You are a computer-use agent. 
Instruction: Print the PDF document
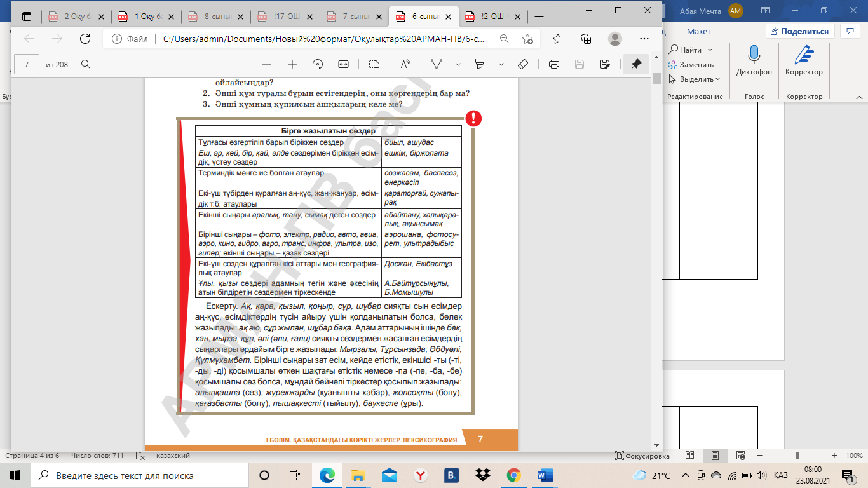(x=554, y=64)
